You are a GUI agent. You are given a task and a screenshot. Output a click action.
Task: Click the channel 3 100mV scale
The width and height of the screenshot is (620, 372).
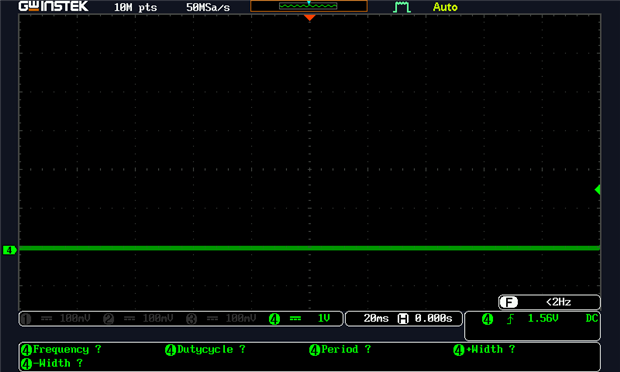[x=241, y=318]
